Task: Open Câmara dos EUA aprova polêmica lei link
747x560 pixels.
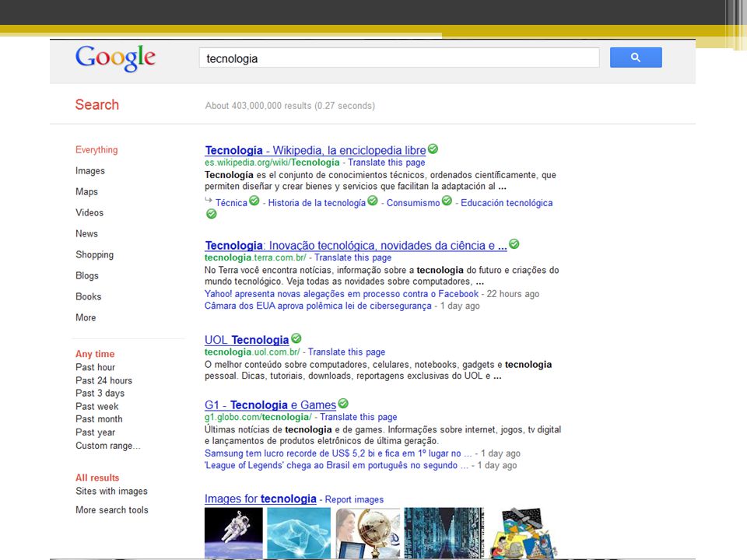Action: tap(318, 306)
